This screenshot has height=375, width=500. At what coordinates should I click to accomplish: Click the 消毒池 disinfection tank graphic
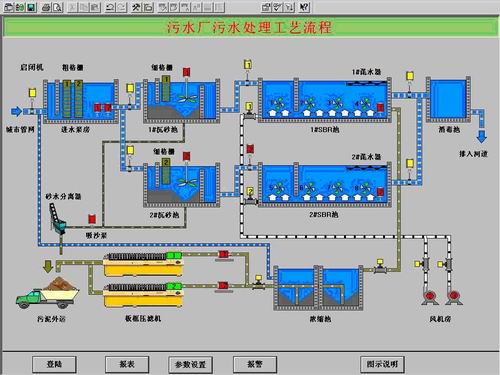pos(448,100)
